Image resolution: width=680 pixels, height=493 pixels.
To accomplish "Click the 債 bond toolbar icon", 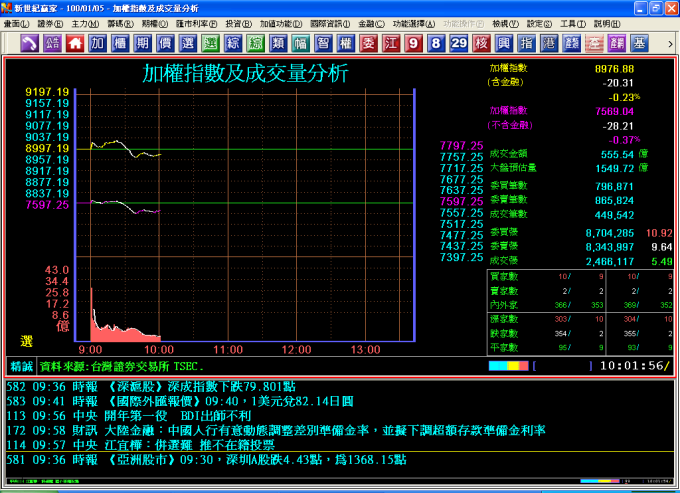I will click(165, 43).
